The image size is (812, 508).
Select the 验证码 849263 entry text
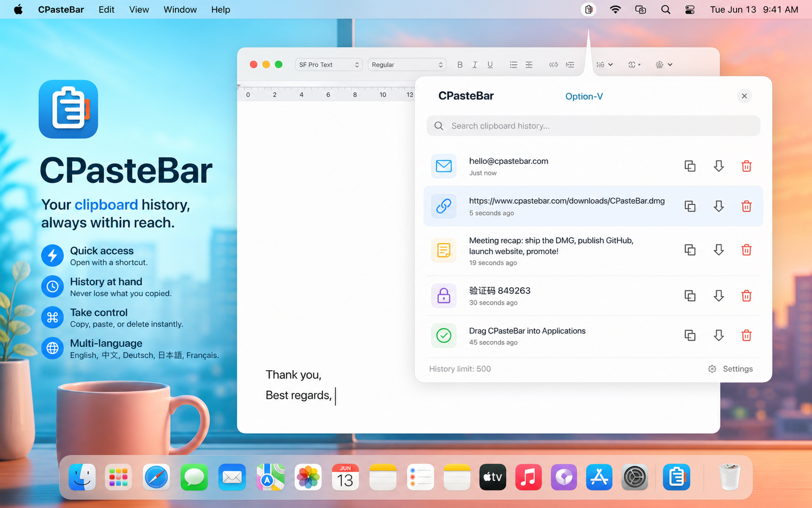coord(500,290)
